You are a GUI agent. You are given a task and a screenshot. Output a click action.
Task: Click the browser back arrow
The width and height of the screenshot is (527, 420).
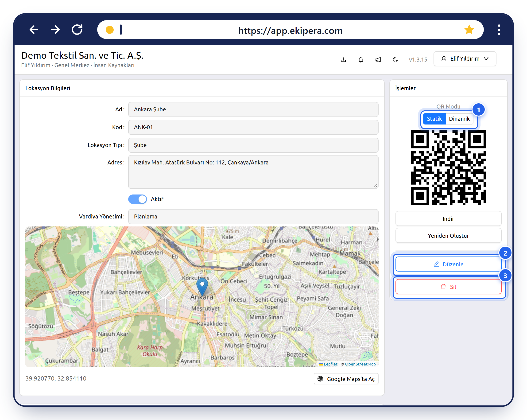point(34,30)
